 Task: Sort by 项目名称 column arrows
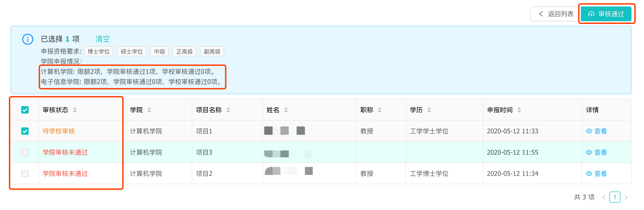228,110
